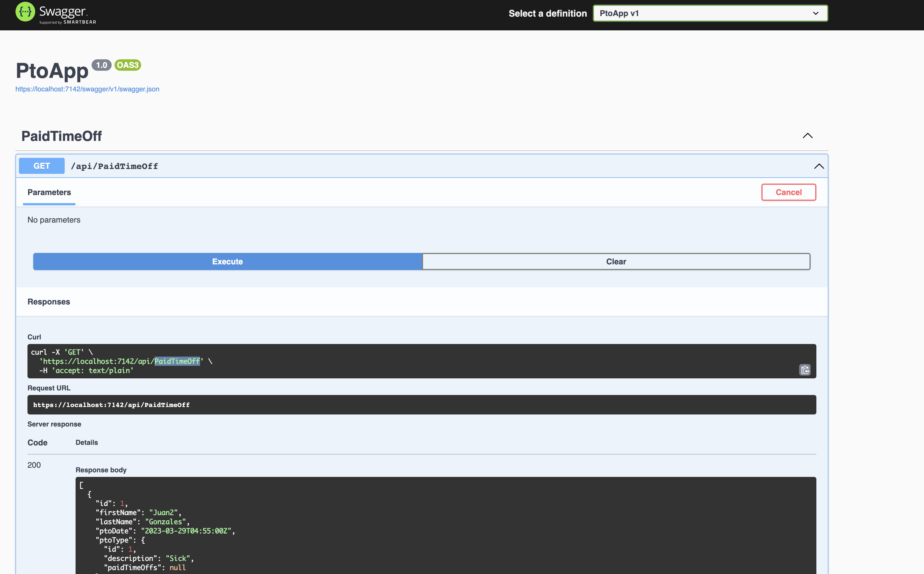The height and width of the screenshot is (574, 924).
Task: Click the GET method badge
Action: pos(42,166)
